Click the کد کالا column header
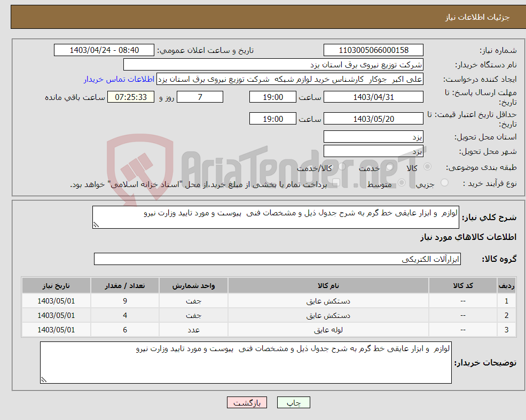 463,286
